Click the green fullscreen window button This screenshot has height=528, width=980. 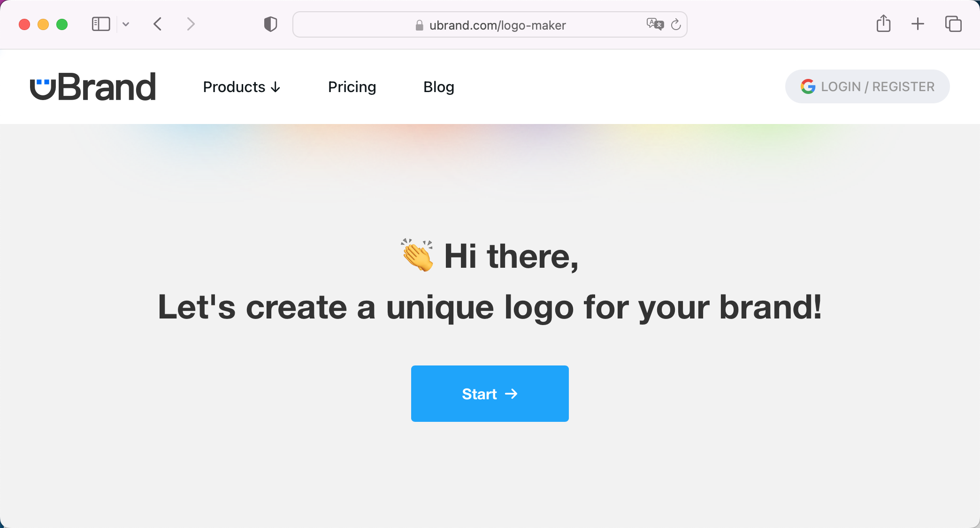click(x=62, y=24)
